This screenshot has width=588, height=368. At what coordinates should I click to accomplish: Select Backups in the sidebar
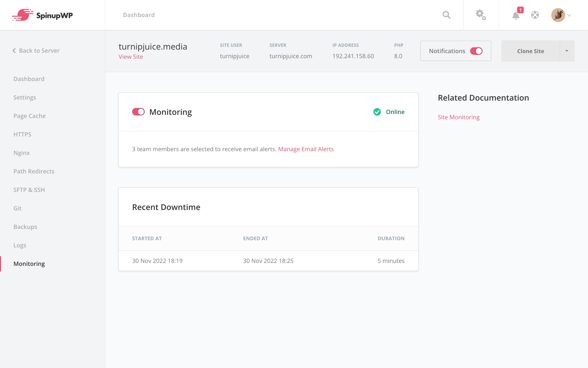25,227
